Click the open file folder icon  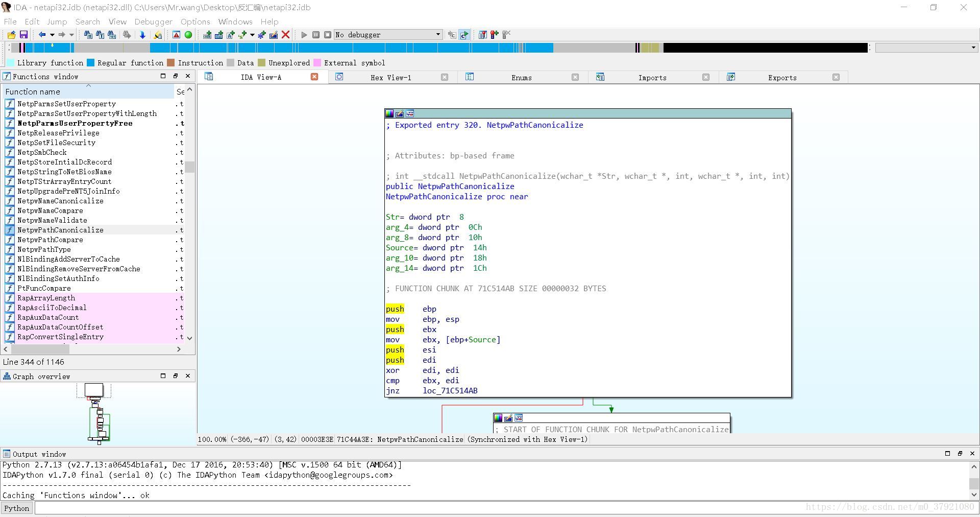click(x=11, y=35)
